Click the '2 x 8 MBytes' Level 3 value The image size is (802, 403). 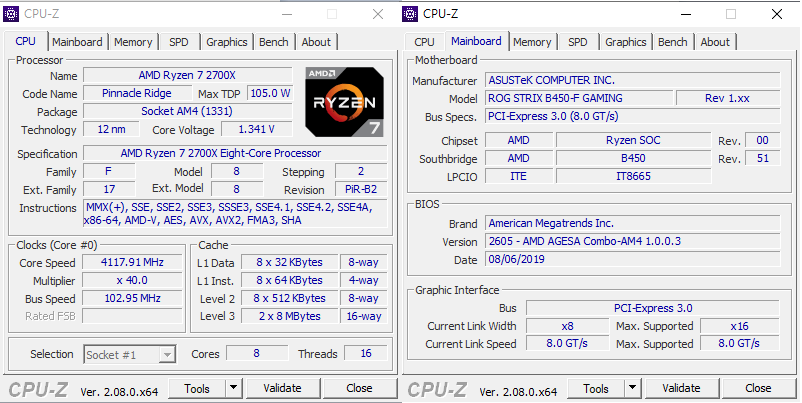[289, 316]
